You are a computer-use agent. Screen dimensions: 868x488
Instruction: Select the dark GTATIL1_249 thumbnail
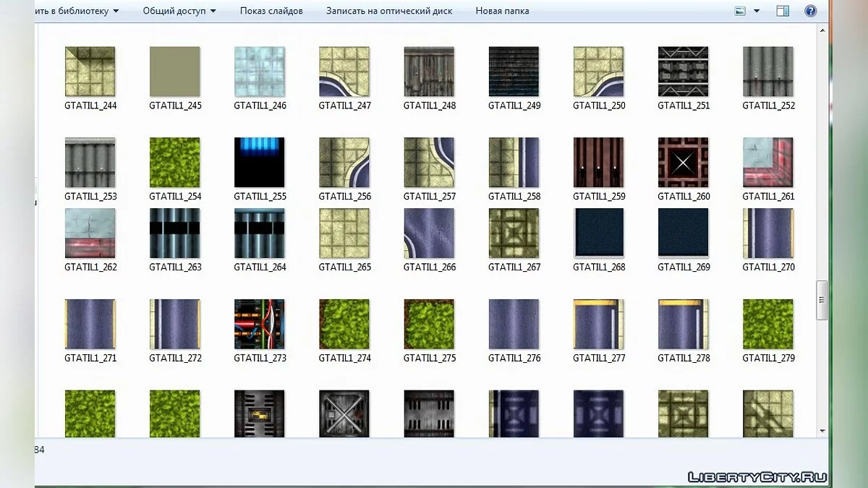[x=514, y=72]
